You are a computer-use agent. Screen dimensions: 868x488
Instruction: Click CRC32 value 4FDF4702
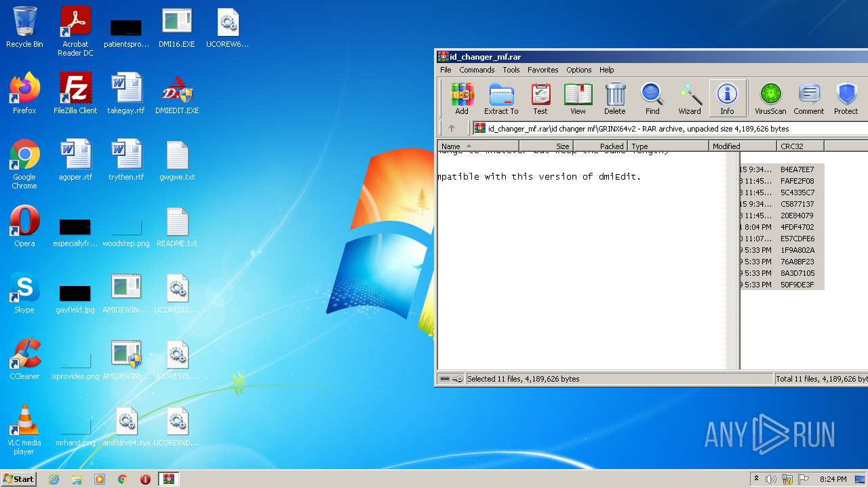pyautogui.click(x=797, y=227)
